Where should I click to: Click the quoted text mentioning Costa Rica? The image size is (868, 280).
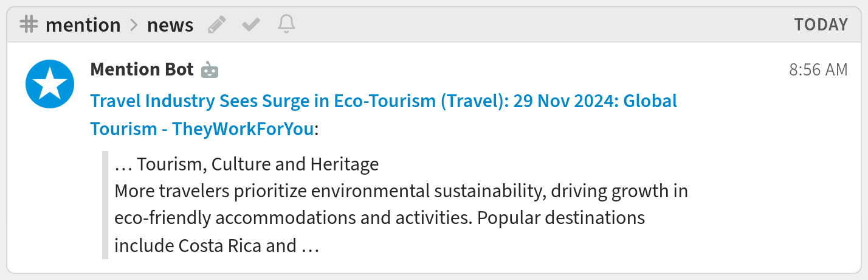(216, 246)
